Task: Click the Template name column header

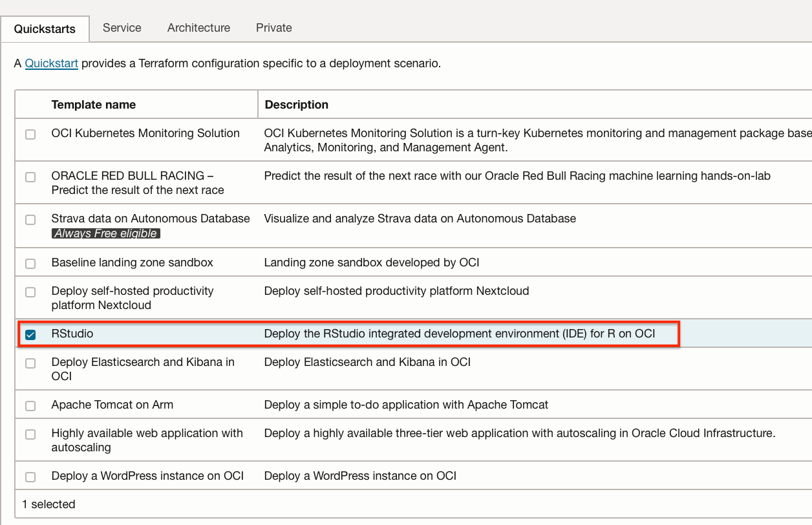Action: [x=94, y=105]
